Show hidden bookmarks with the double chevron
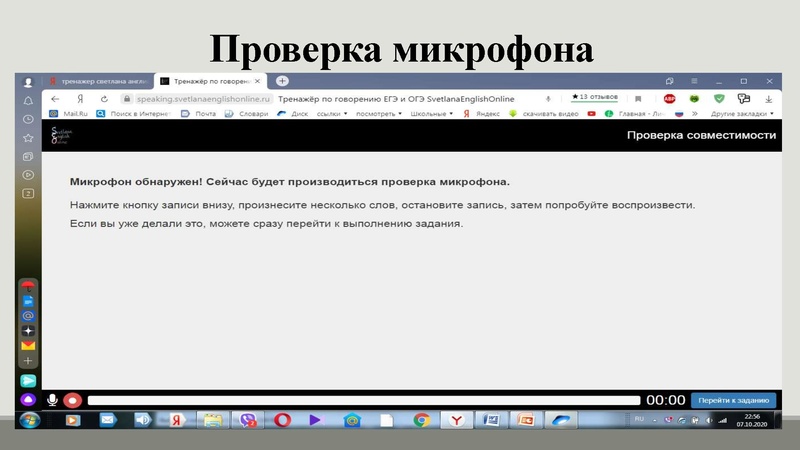This screenshot has height=450, width=800. pyautogui.click(x=695, y=114)
